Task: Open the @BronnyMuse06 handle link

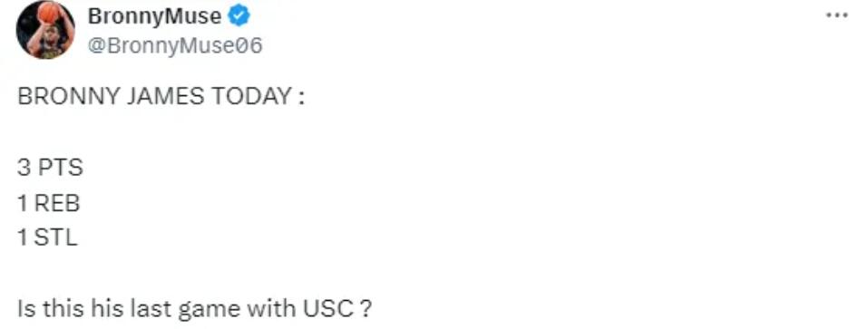Action: (175, 46)
